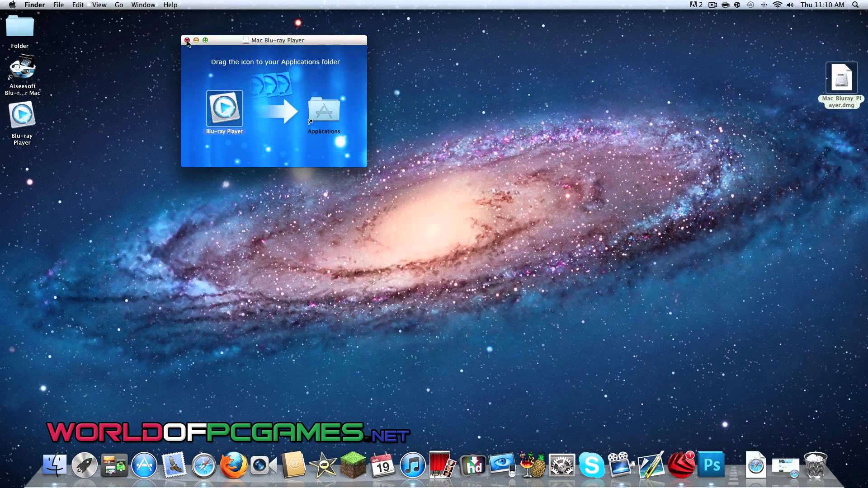This screenshot has width=868, height=488.
Task: Launch Firefox from the dock
Action: click(233, 465)
